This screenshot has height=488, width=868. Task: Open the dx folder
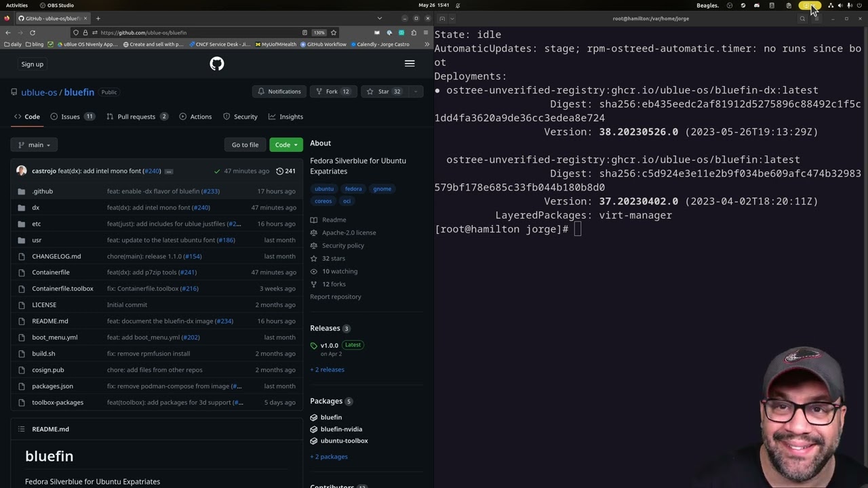(36, 207)
